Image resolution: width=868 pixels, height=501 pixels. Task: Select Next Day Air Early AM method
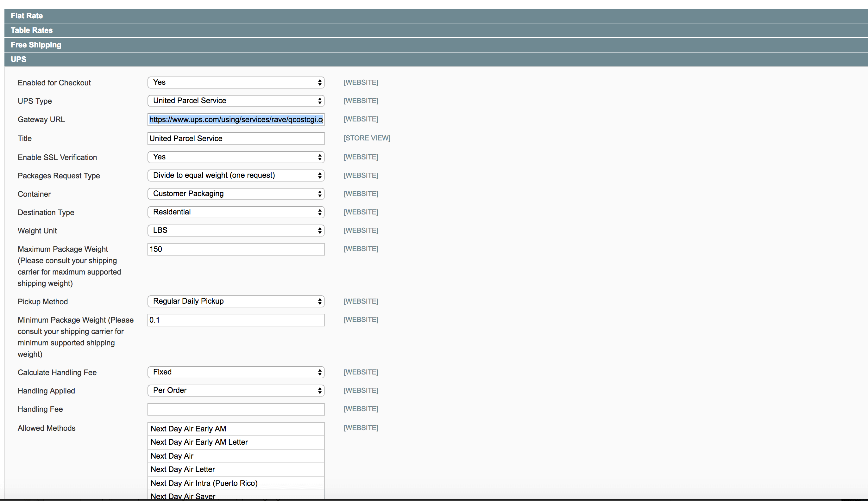(x=236, y=429)
